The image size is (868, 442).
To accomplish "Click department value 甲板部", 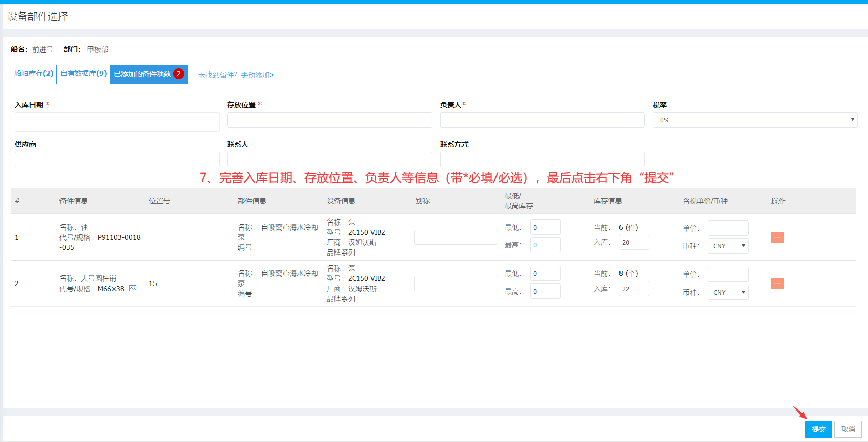I will pos(98,49).
